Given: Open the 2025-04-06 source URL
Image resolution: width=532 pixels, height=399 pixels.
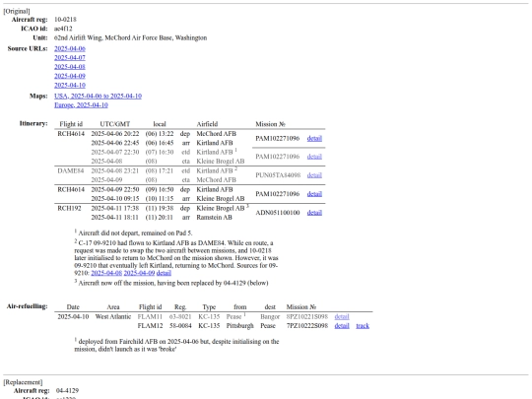Looking at the screenshot, I should 70,48.
